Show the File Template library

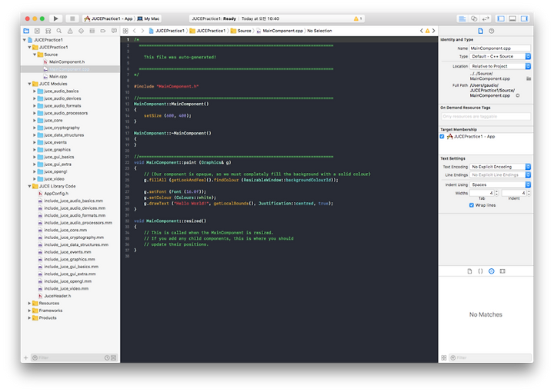click(x=469, y=271)
